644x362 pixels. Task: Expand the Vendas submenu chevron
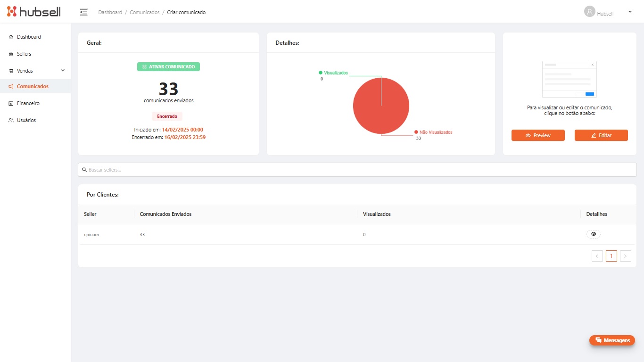(x=63, y=71)
